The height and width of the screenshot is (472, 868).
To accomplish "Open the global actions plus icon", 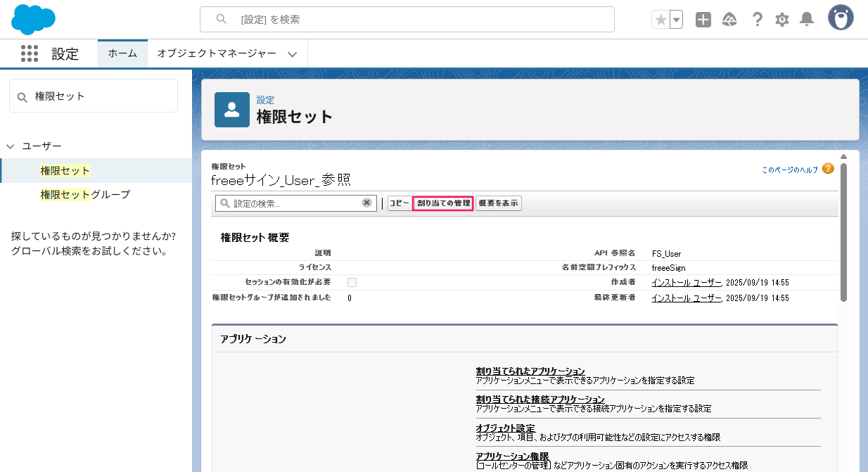I will pyautogui.click(x=703, y=20).
